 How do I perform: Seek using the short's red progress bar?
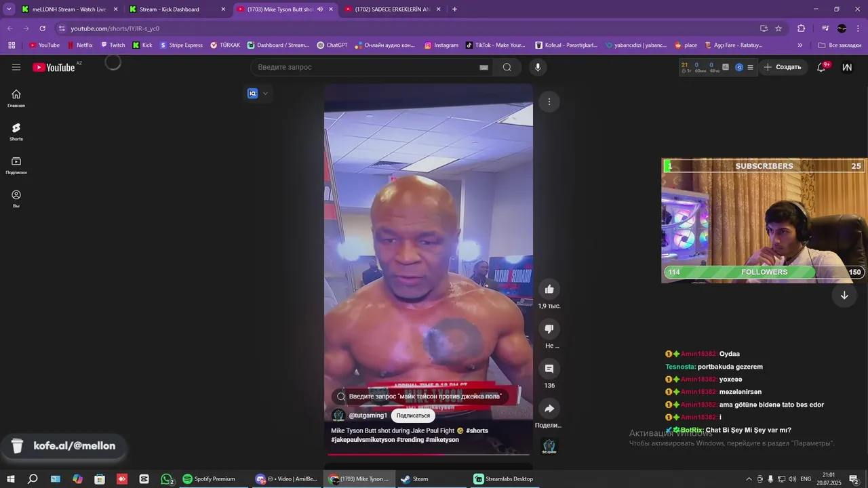(428, 454)
